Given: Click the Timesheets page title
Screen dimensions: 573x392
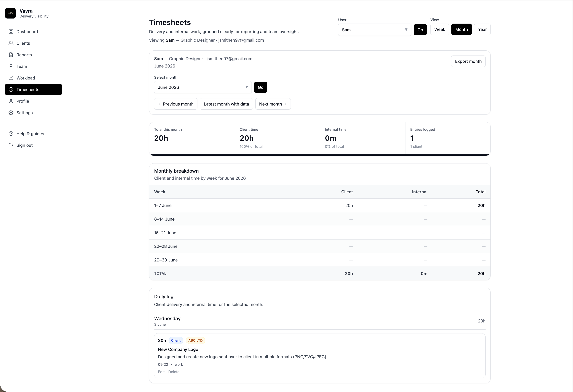Looking at the screenshot, I should click(x=170, y=22).
